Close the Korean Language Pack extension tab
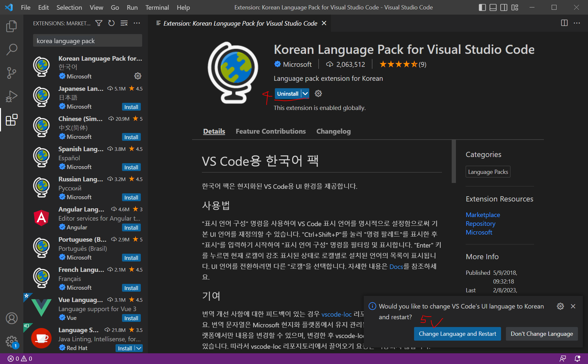588x364 pixels. click(x=324, y=23)
